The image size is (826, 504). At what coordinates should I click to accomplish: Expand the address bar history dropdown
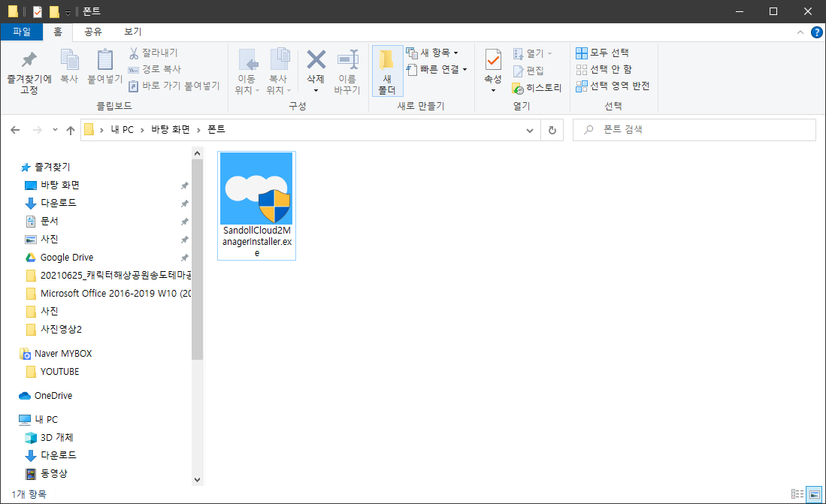(x=530, y=130)
